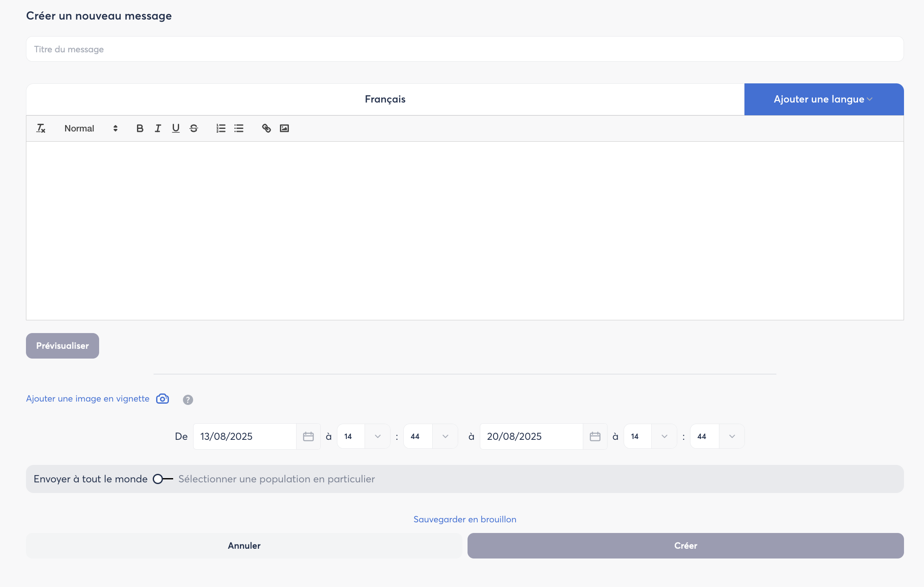The width and height of the screenshot is (924, 587).
Task: Open the 'Ajouter une langue' menu
Action: point(824,99)
